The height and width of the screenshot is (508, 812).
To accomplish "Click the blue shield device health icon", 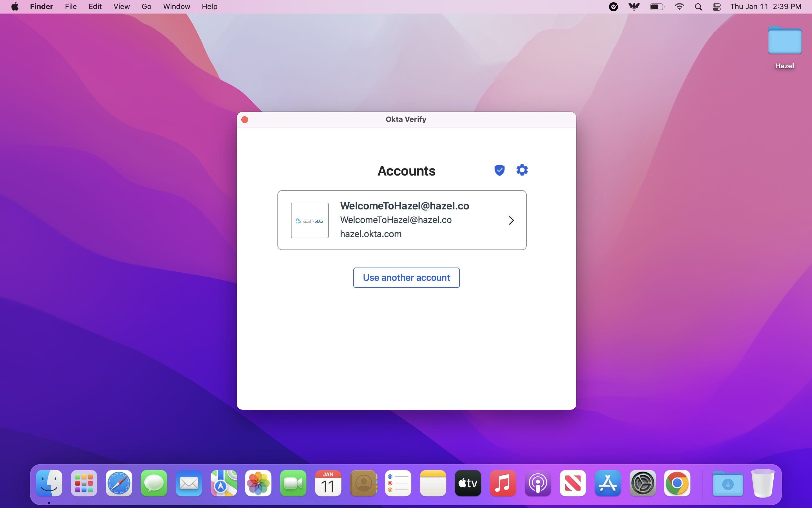I will click(499, 170).
